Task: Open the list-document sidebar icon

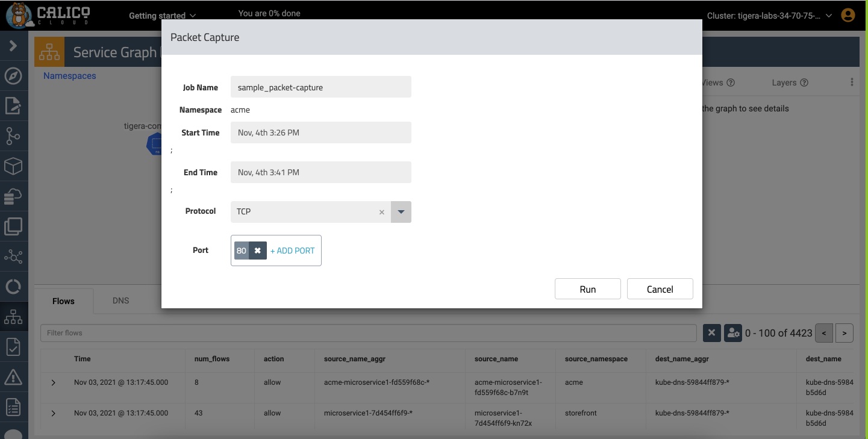Action: point(13,407)
